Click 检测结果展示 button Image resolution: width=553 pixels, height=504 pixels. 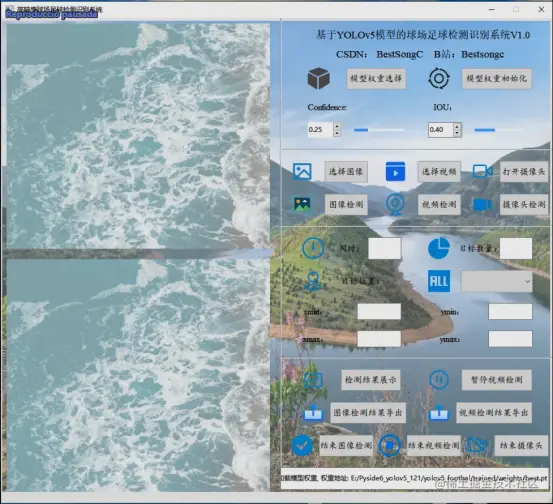click(x=371, y=380)
